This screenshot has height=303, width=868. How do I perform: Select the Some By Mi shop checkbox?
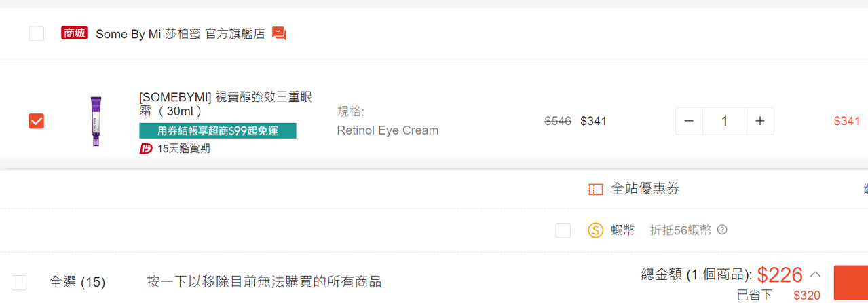tap(37, 33)
